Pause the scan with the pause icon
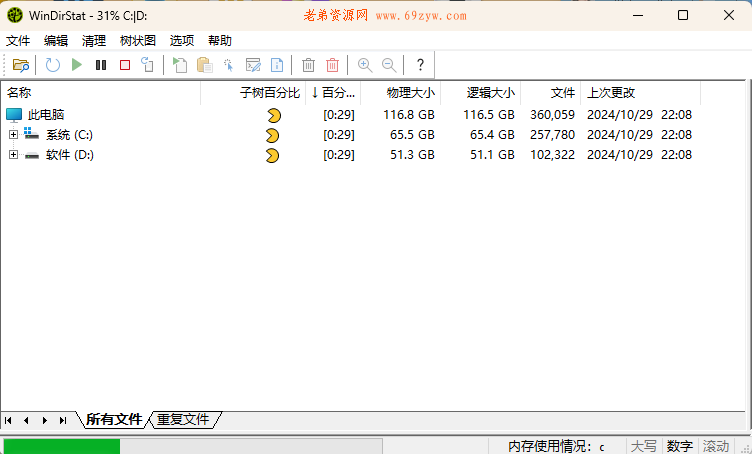 coord(101,65)
